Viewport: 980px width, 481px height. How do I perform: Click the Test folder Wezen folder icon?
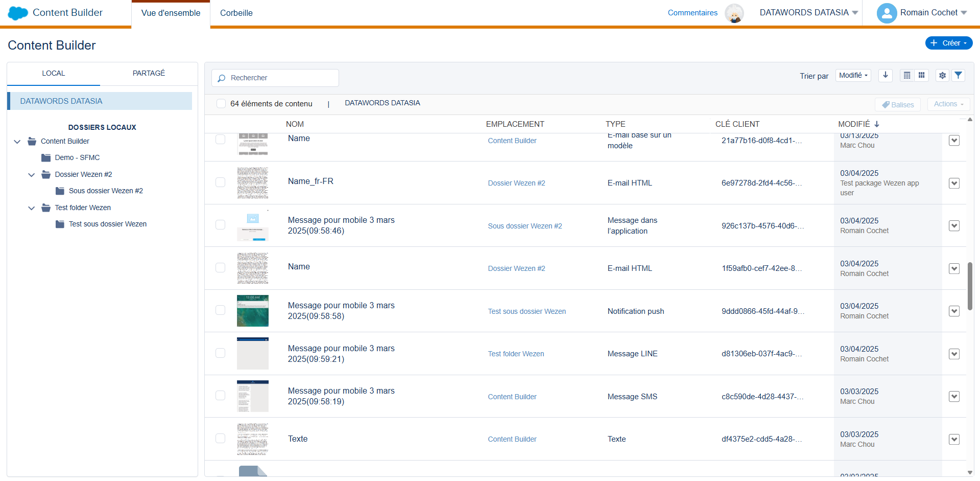(46, 208)
